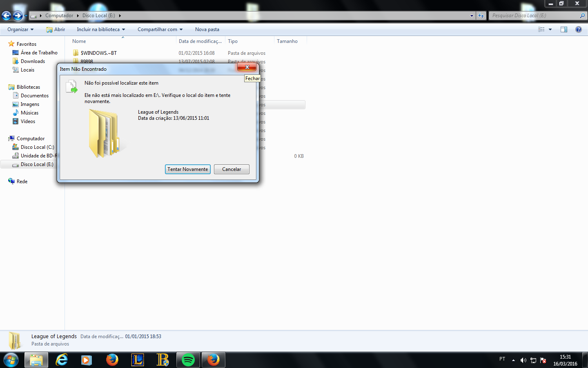Sort by the Tamanho column header

tap(290, 41)
